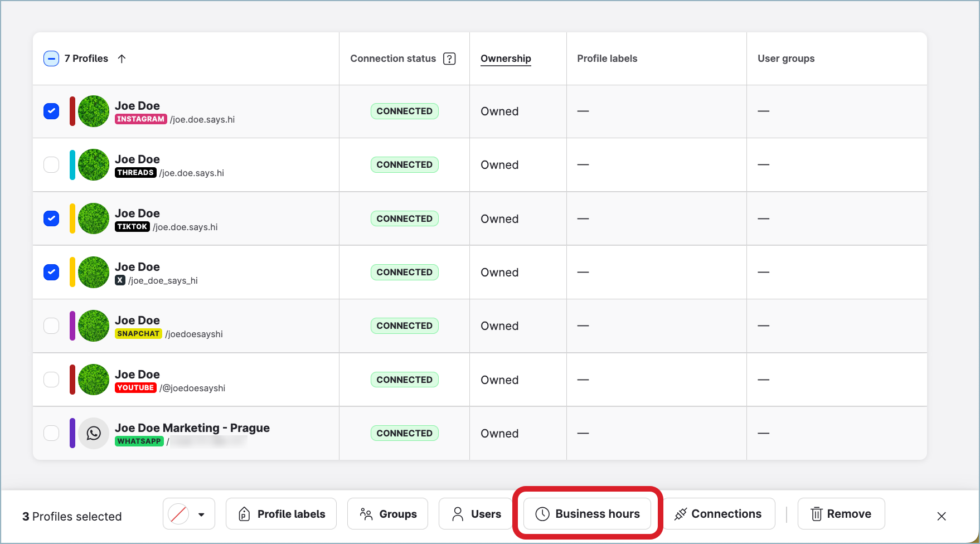This screenshot has width=980, height=544.
Task: Click the WhatsApp profile avatar icon
Action: 94,433
